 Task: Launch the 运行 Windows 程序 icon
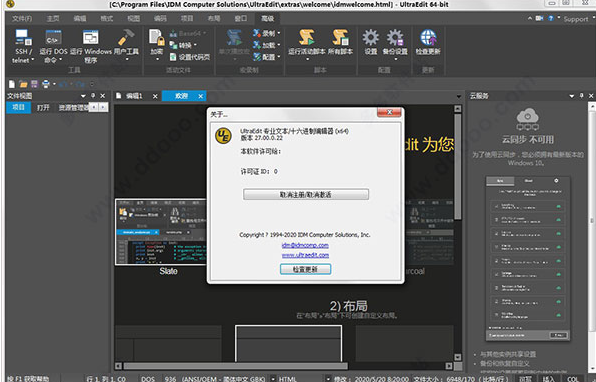pos(90,37)
